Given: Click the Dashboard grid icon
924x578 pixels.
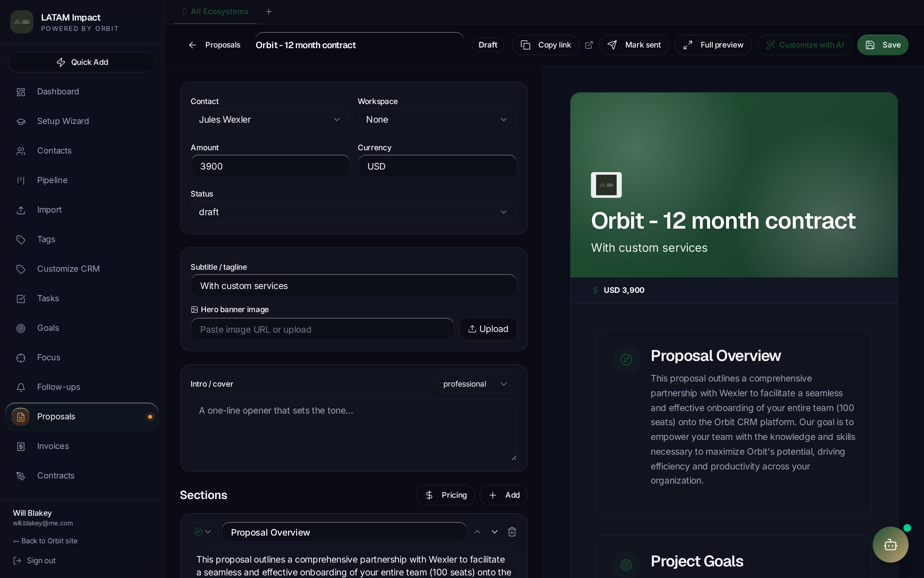Looking at the screenshot, I should click(x=21, y=92).
